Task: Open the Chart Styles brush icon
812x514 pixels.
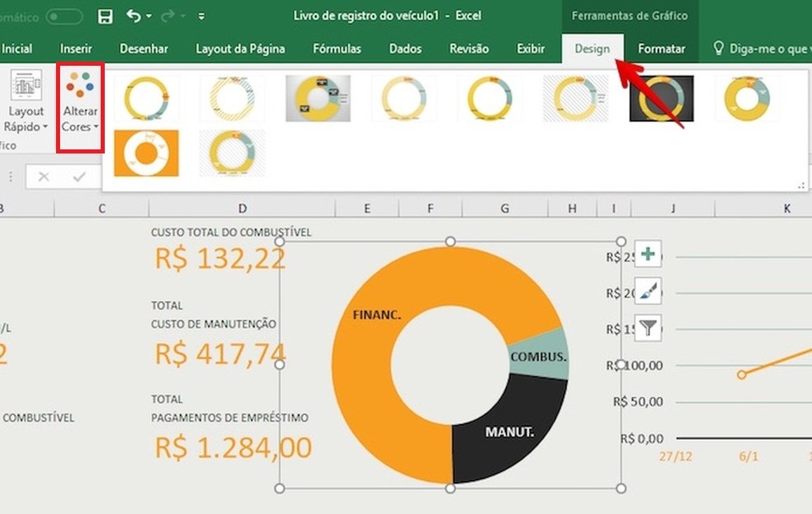Action: click(x=647, y=291)
